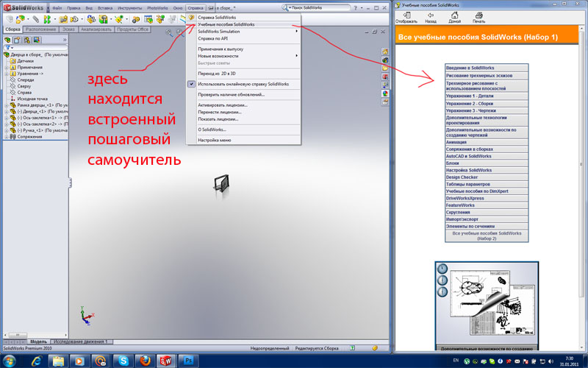Switch to the Эскиз tab
The image size is (588, 368).
pyautogui.click(x=68, y=29)
